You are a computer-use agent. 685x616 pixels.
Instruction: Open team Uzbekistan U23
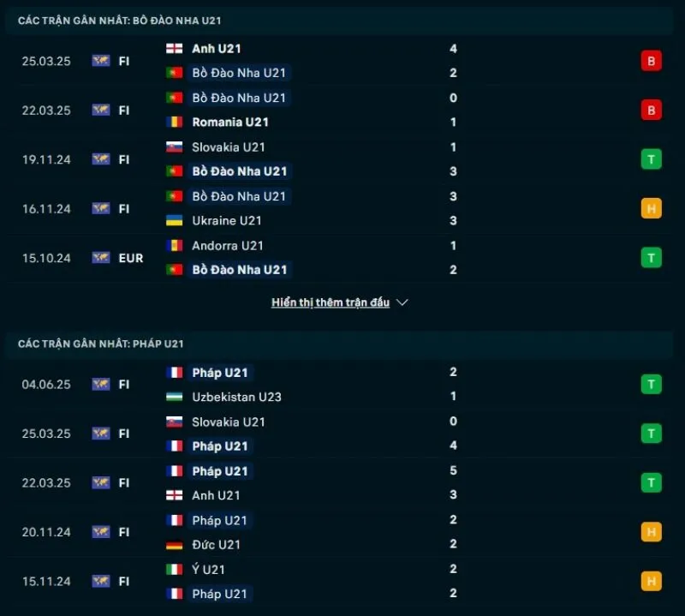pyautogui.click(x=236, y=398)
